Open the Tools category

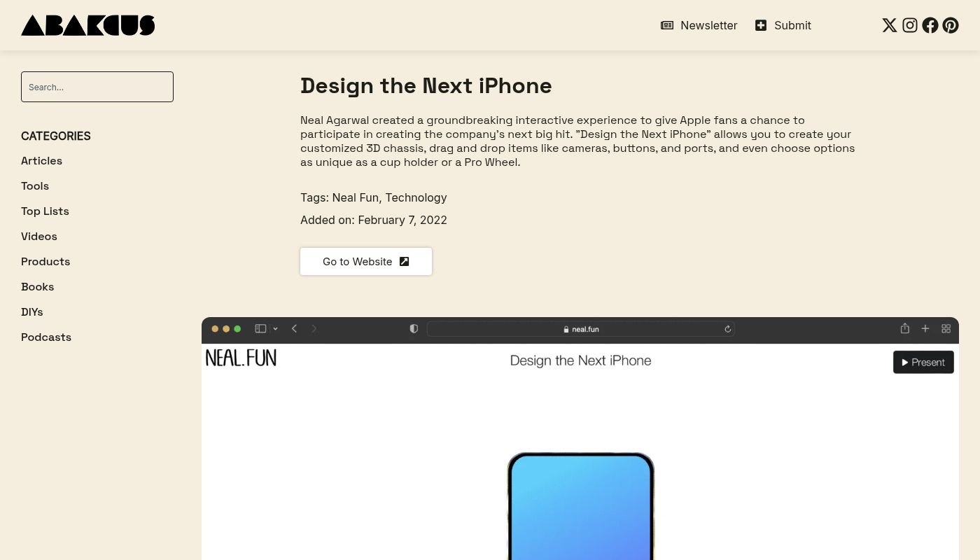point(35,185)
